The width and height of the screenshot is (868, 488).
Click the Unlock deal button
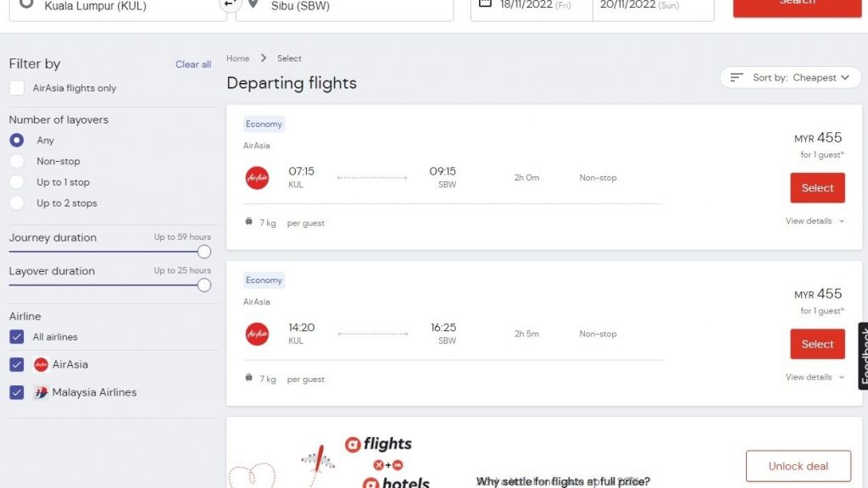[x=798, y=466]
